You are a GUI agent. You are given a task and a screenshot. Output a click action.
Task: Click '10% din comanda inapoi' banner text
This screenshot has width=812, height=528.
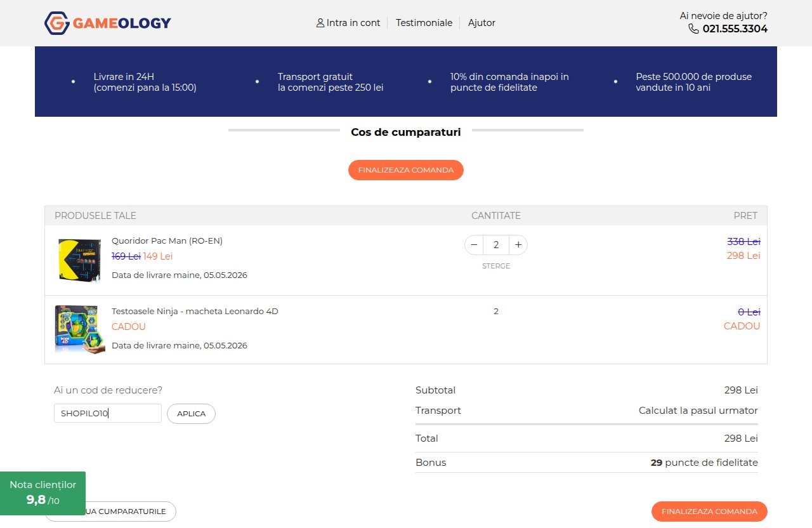tap(509, 82)
